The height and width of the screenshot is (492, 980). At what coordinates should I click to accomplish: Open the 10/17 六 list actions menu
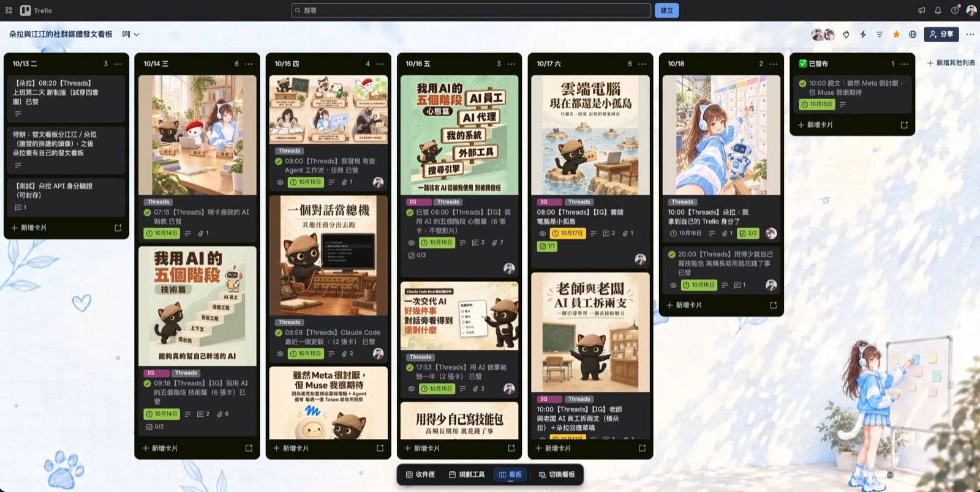coord(643,64)
